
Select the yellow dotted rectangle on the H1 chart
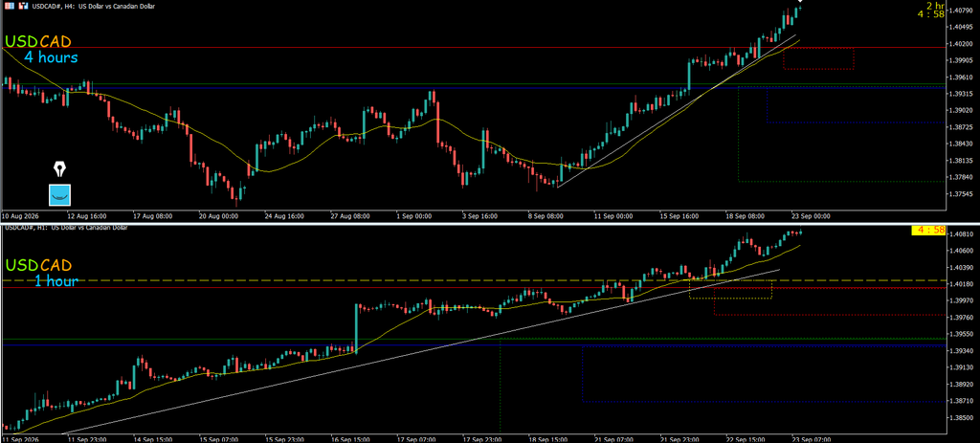click(x=730, y=289)
